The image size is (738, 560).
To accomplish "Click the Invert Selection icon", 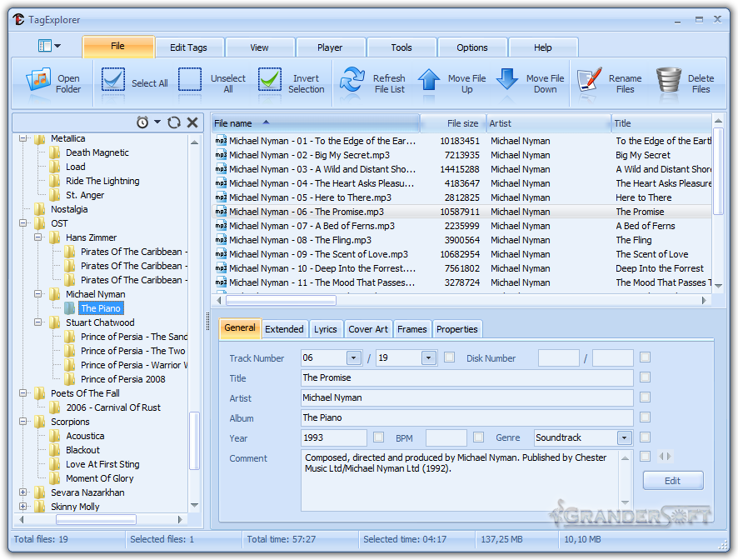I will (269, 82).
